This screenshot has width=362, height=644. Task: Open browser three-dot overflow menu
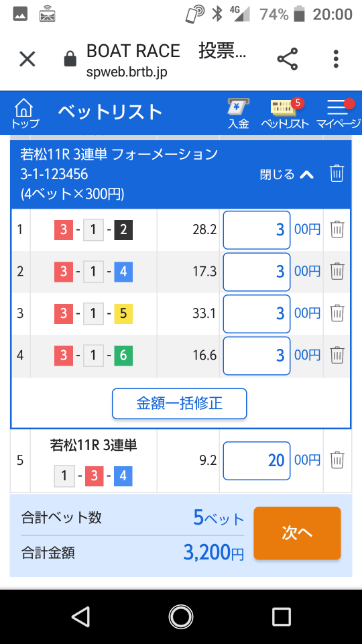click(336, 59)
